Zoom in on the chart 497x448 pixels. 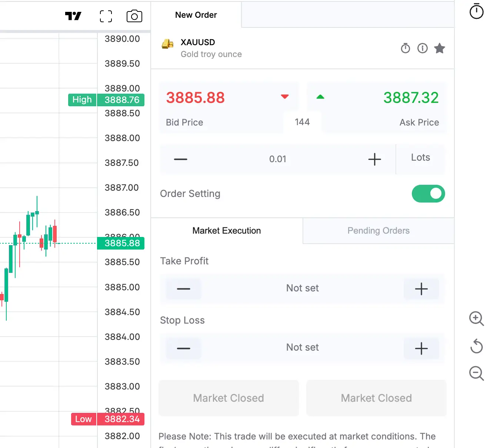476,318
